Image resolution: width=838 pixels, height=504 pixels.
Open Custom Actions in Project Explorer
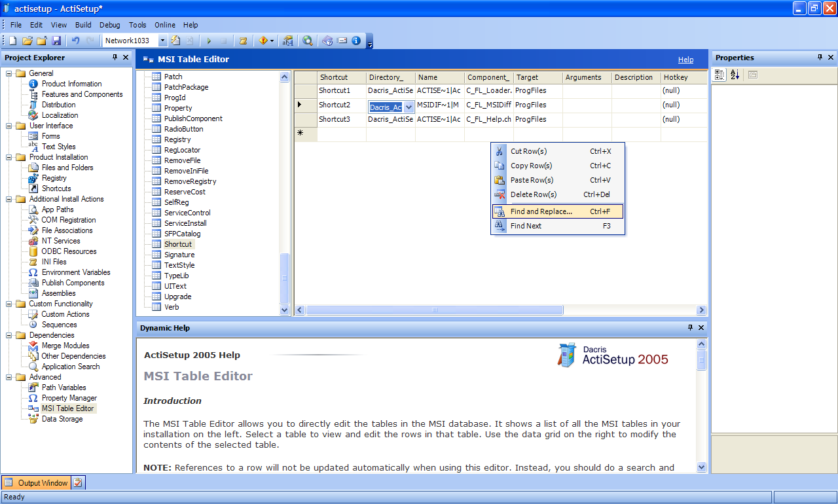(65, 314)
